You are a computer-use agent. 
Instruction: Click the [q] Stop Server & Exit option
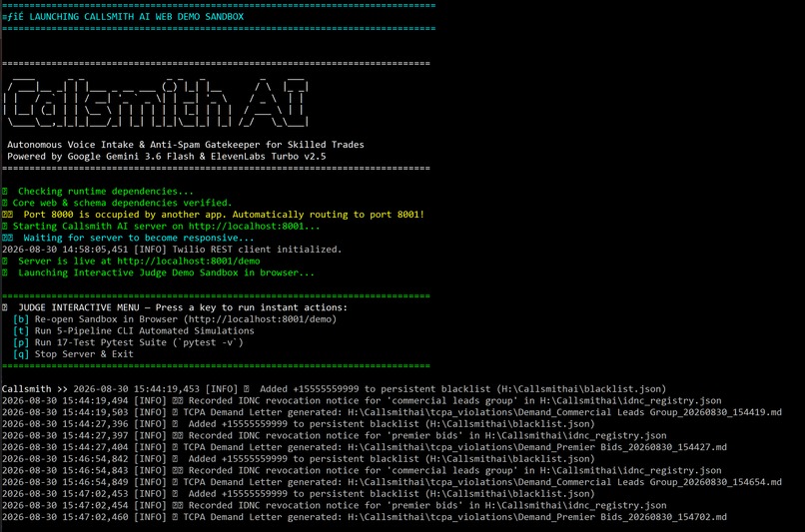coord(73,354)
